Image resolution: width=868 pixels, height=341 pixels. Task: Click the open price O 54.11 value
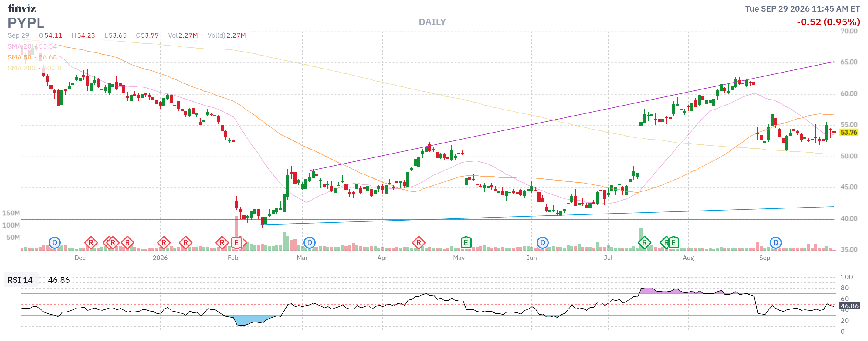[51, 35]
